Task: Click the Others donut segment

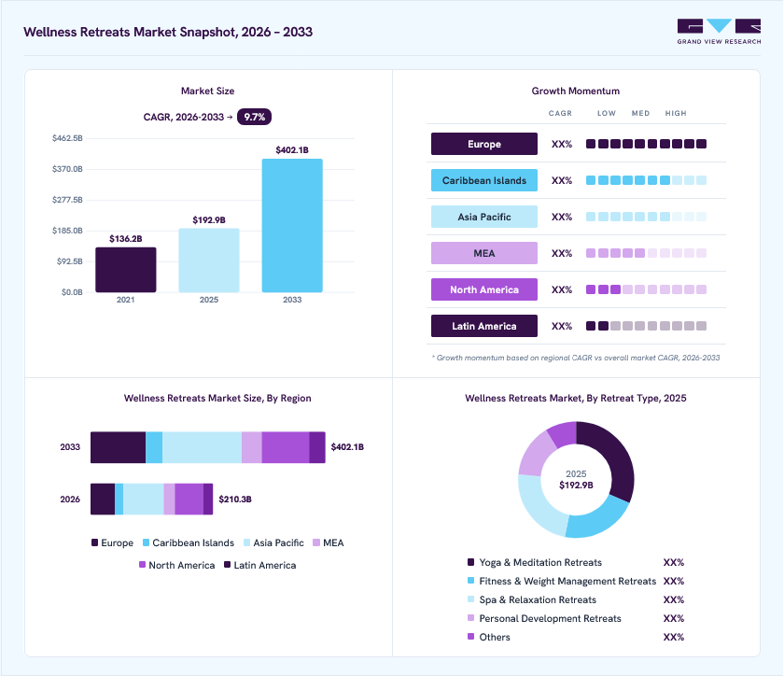Action: tap(564, 434)
